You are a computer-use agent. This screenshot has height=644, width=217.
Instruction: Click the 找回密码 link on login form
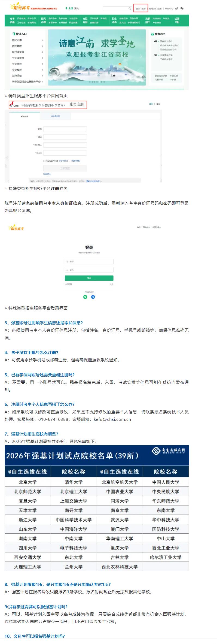point(68,284)
